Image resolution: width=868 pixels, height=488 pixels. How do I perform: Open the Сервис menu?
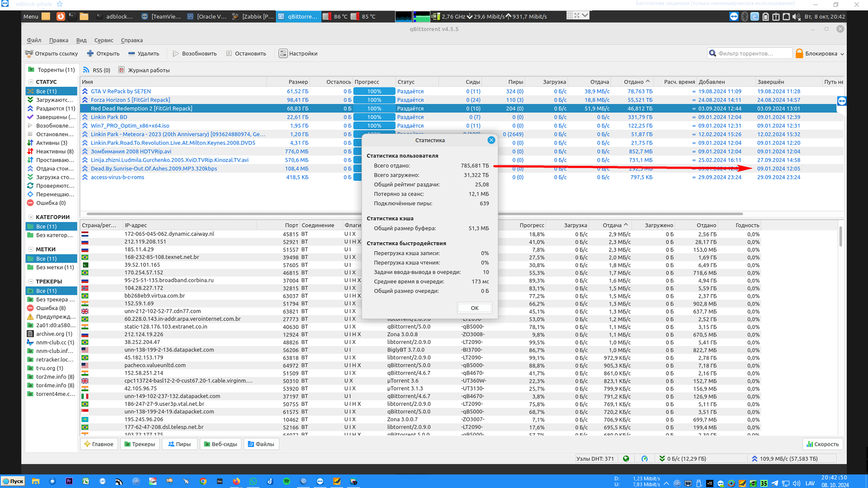[104, 40]
